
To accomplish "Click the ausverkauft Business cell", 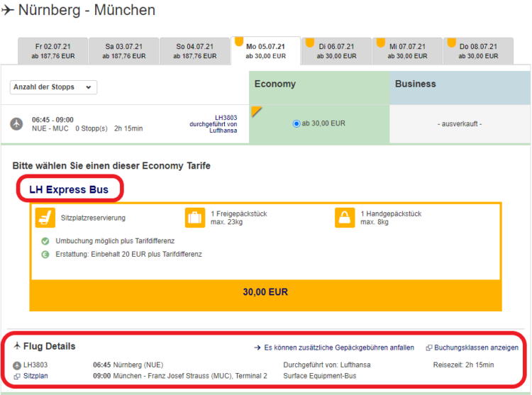I will pyautogui.click(x=460, y=124).
